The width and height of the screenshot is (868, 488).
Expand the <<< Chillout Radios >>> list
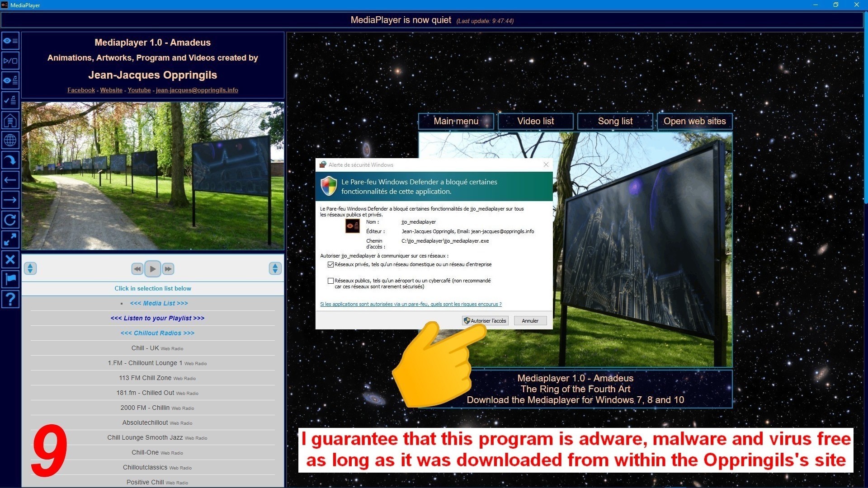point(157,333)
